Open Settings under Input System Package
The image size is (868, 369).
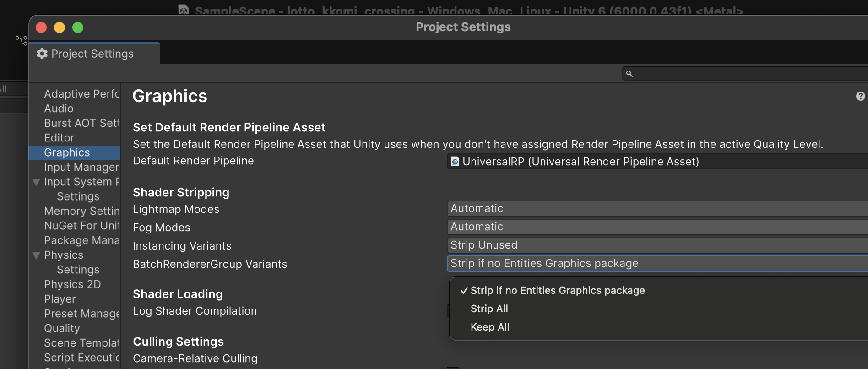pyautogui.click(x=78, y=196)
